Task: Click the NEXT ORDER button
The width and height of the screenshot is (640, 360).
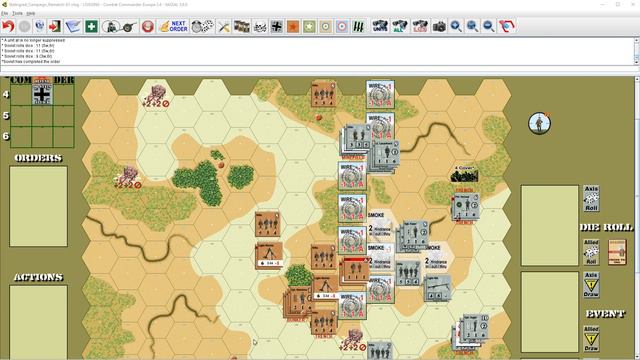Action: click(173, 27)
